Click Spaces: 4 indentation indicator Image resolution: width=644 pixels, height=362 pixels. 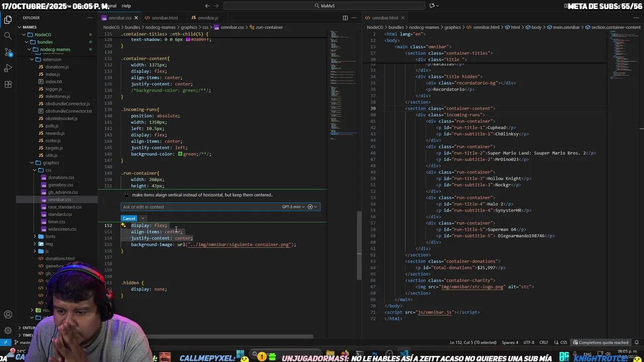click(x=510, y=342)
